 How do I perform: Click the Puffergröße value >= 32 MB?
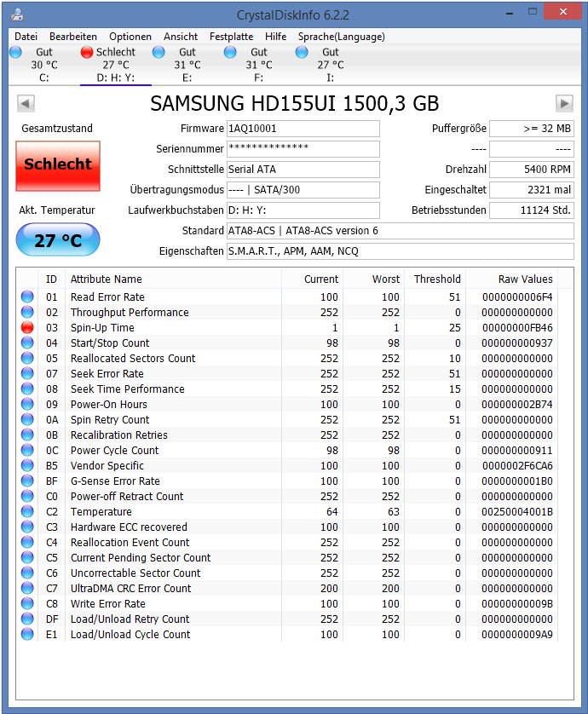tap(532, 129)
